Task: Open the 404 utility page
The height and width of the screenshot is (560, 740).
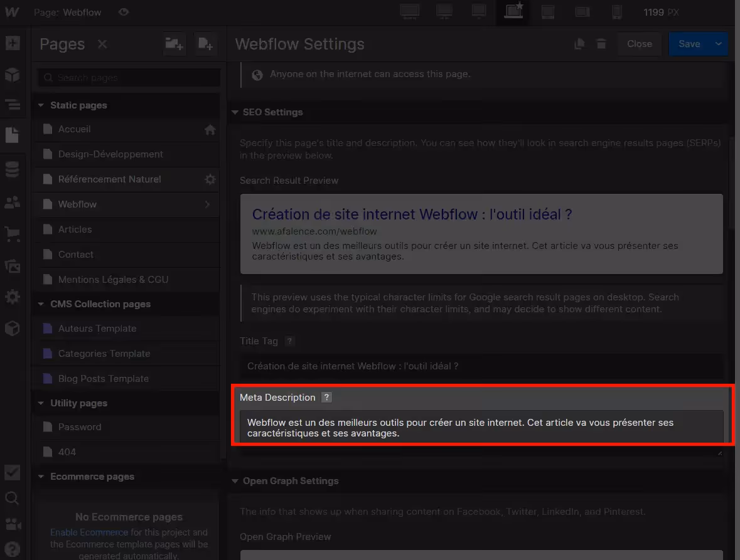Action: pos(127,452)
